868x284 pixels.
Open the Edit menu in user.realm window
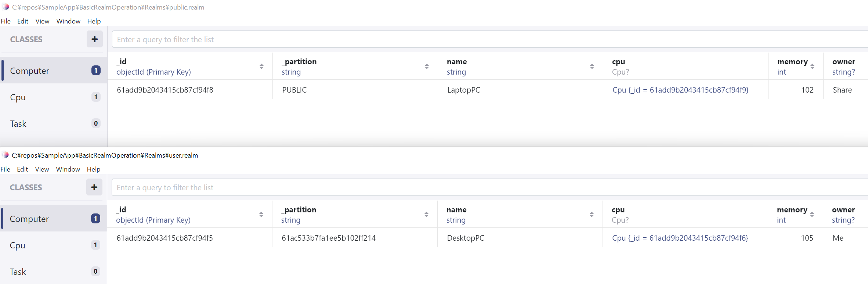coord(22,169)
